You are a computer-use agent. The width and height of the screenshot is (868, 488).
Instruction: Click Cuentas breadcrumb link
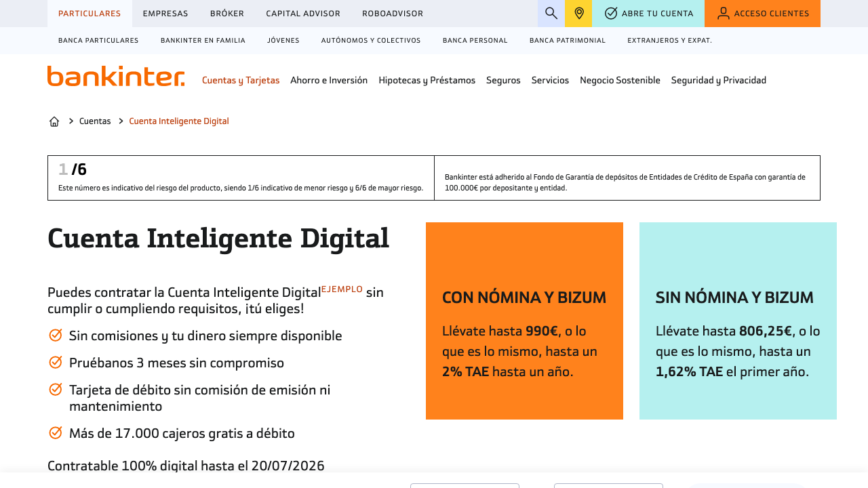pyautogui.click(x=95, y=121)
